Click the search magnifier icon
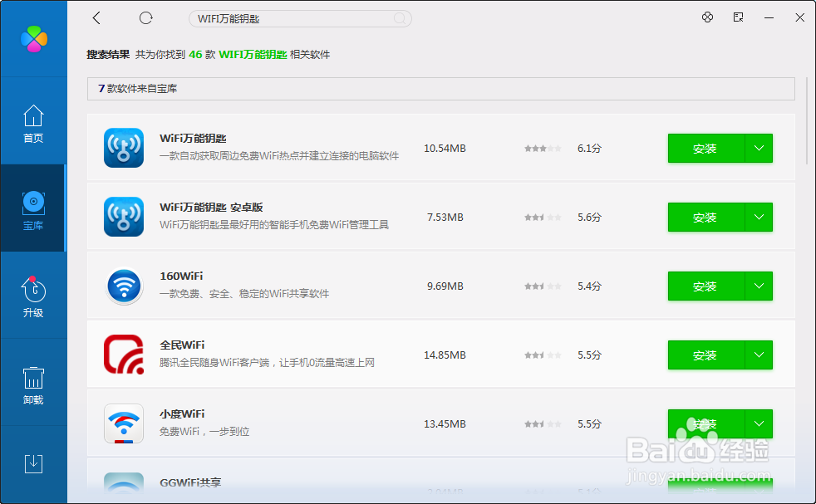The image size is (816, 504). (x=400, y=19)
